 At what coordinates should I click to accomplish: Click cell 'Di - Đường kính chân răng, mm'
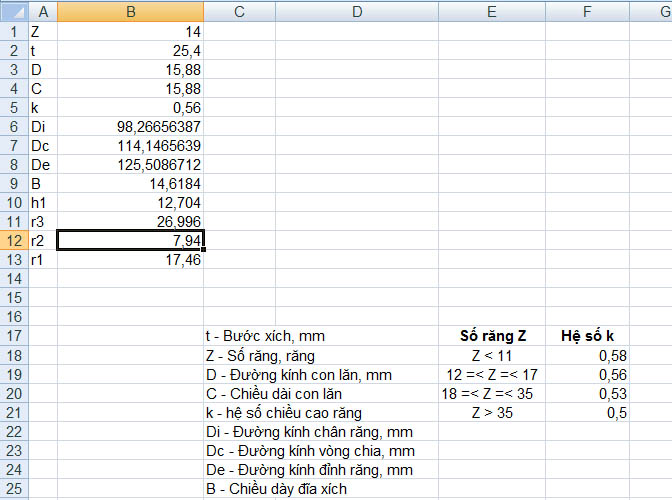pyautogui.click(x=309, y=432)
